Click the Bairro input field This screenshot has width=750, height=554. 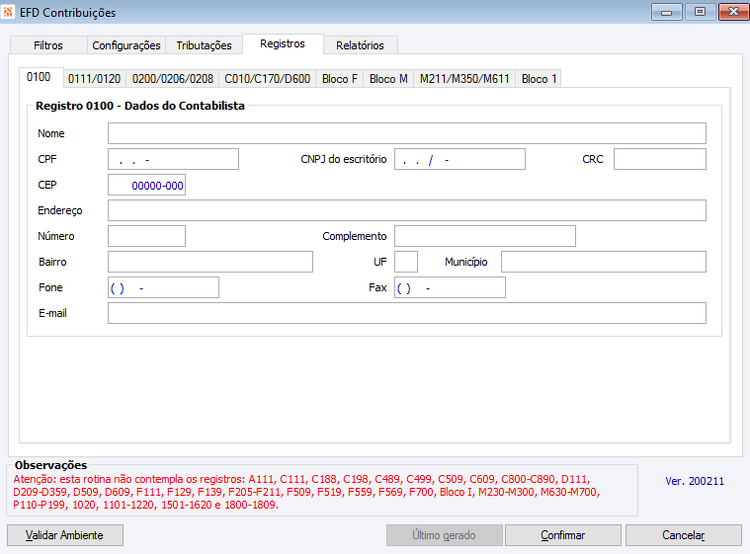[x=210, y=262]
